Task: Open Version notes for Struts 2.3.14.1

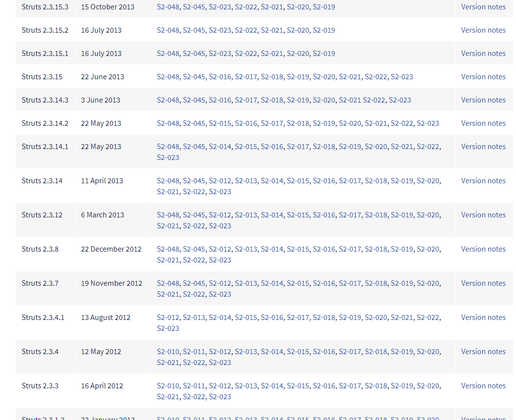Action: pos(483,147)
